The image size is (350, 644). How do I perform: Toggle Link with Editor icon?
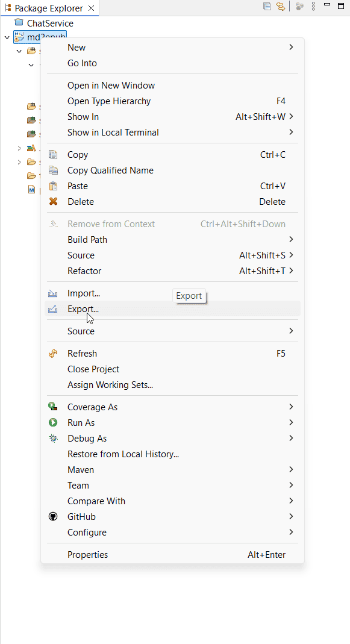point(281,7)
